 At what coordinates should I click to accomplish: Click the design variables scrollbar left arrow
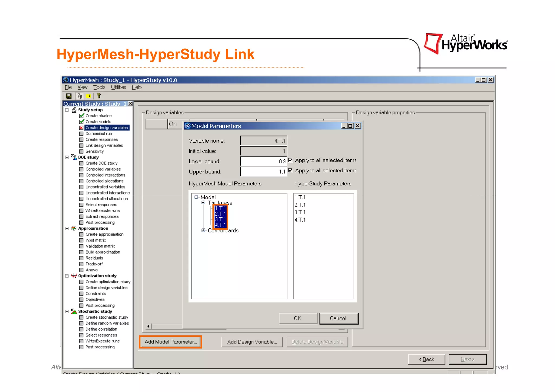148,326
